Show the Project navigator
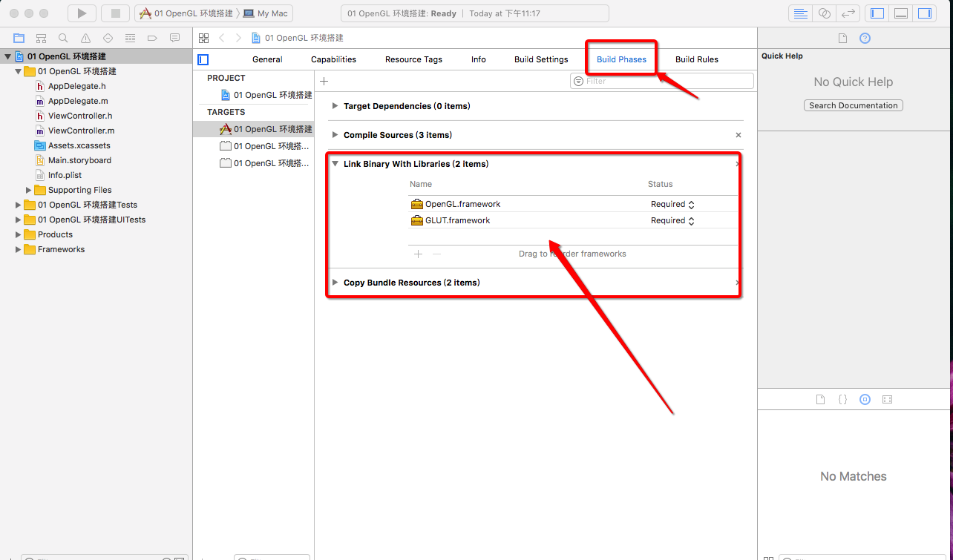The image size is (953, 560). [19, 38]
